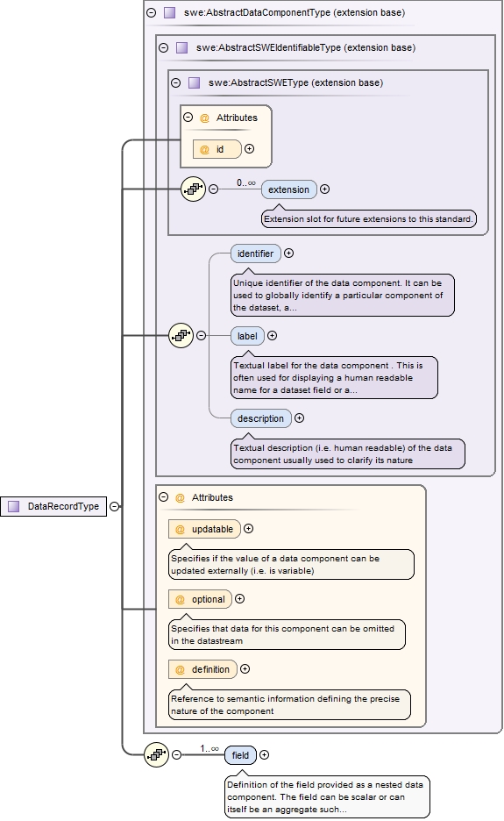Select the extension element box
Viewport: 504px width, 821px height.
coord(289,189)
